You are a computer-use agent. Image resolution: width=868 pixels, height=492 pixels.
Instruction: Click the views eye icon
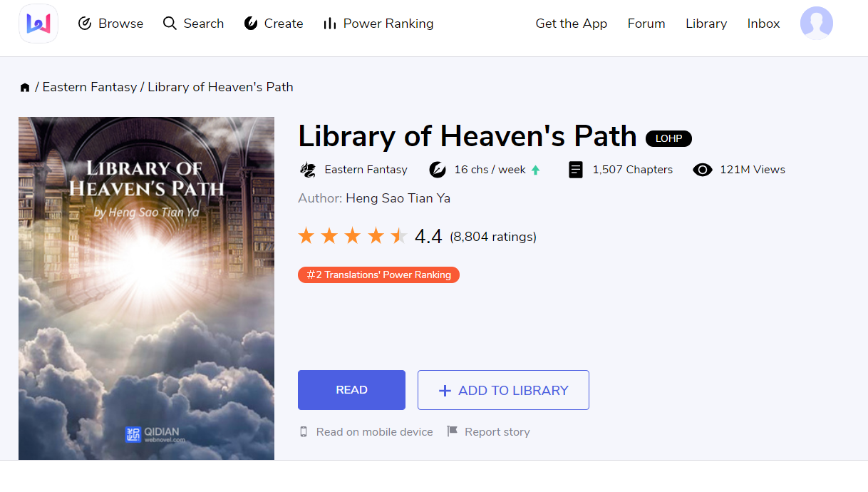(703, 170)
